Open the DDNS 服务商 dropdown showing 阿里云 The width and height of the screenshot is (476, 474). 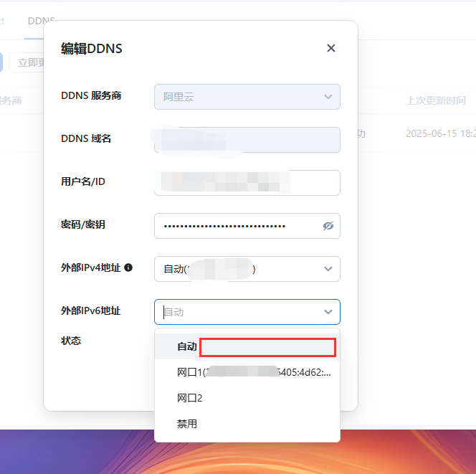click(x=247, y=97)
